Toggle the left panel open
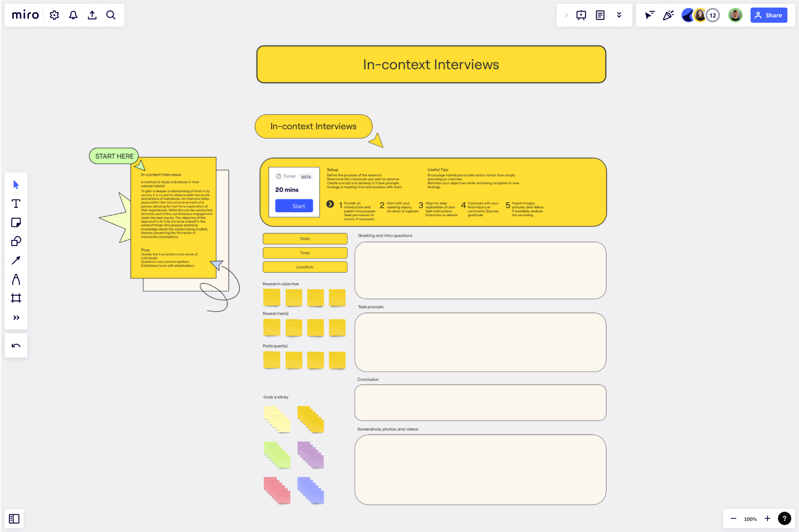The height and width of the screenshot is (532, 799). 14,519
